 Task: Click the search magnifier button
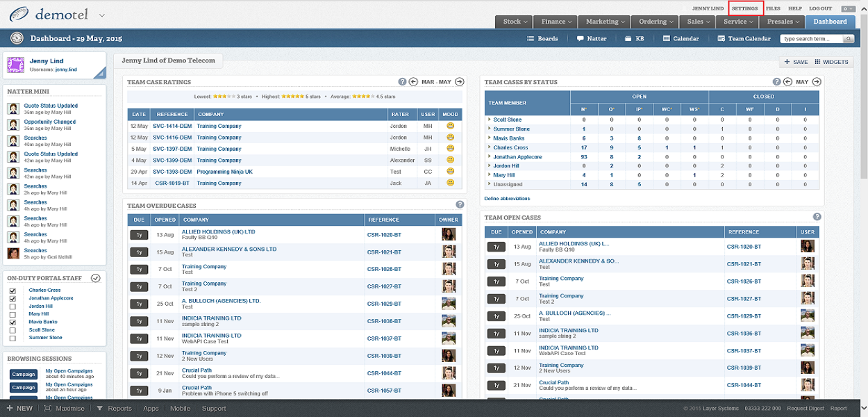pyautogui.click(x=849, y=39)
